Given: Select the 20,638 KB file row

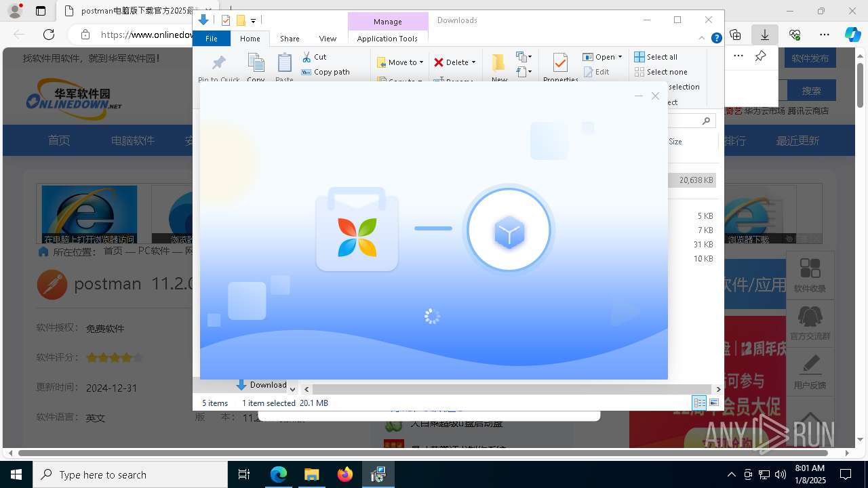Looking at the screenshot, I should pyautogui.click(x=692, y=180).
